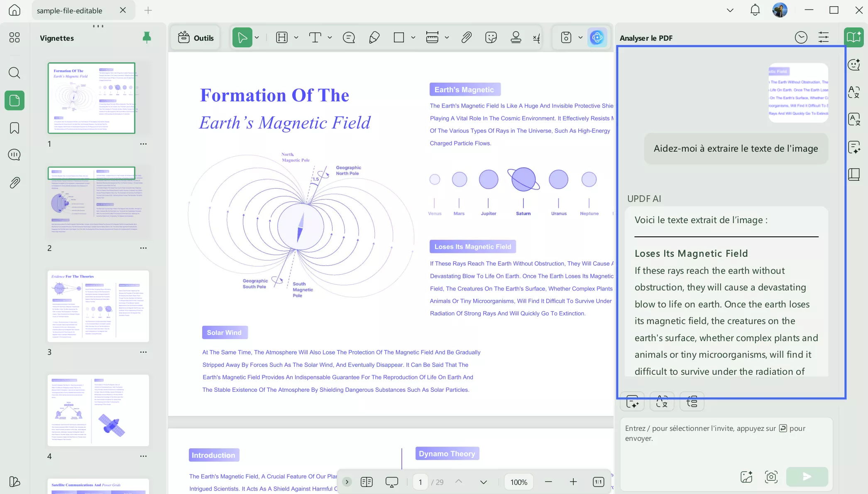Expand the next page chevron dropdown
Screen dimensions: 868x494
[483, 482]
